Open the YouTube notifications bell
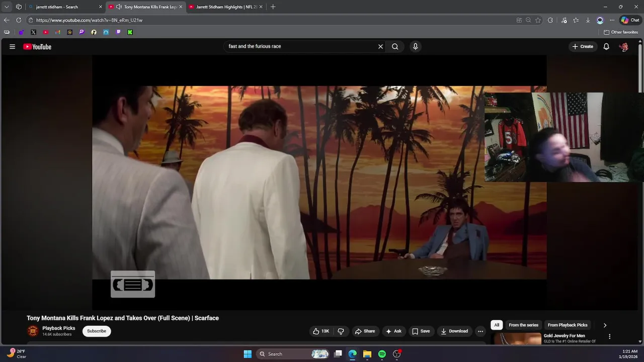 606,46
